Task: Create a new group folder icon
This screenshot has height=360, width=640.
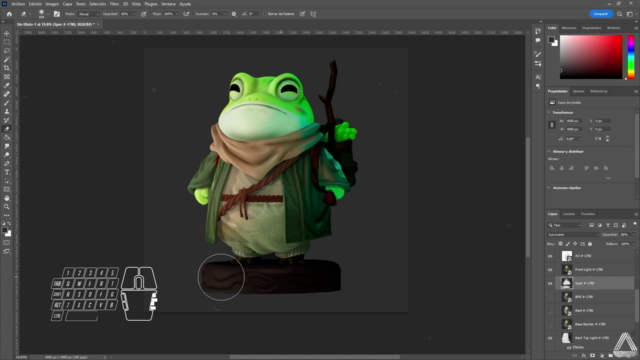Action: coord(610,356)
